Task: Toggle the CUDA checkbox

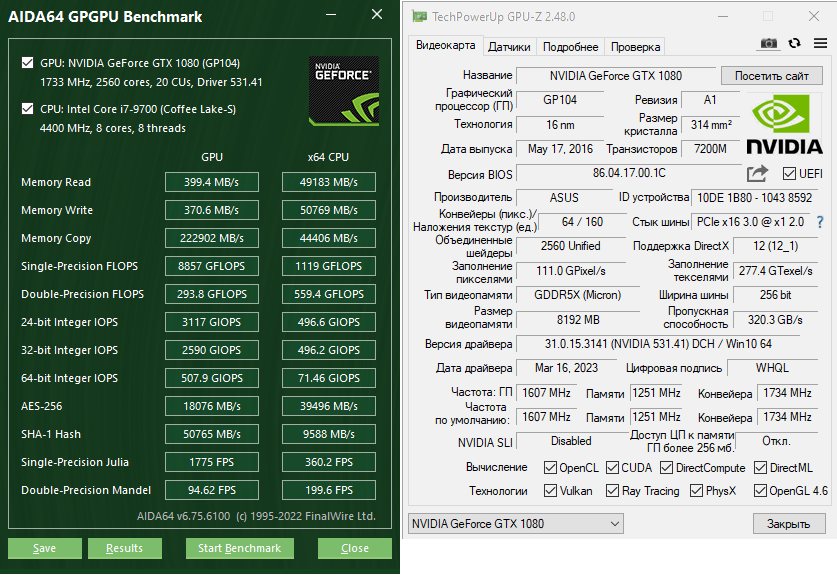Action: tap(612, 468)
